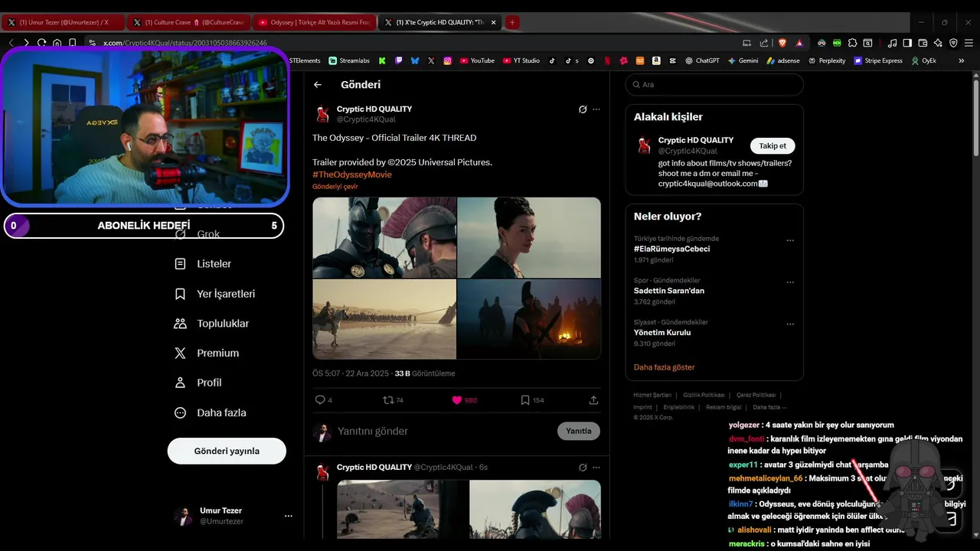Open the share icon under the post
This screenshot has width=980, height=551.
tap(593, 400)
